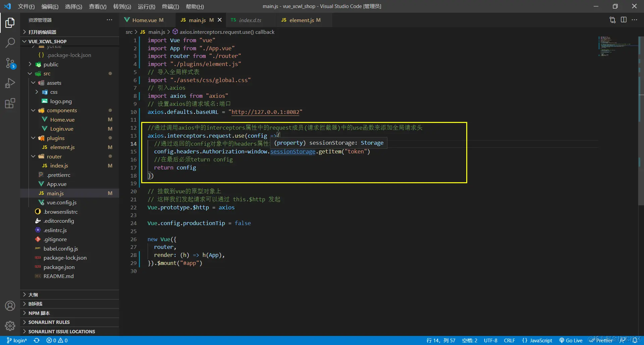Open logo.png image file
Screen dimensions: 644x345
pos(61,101)
